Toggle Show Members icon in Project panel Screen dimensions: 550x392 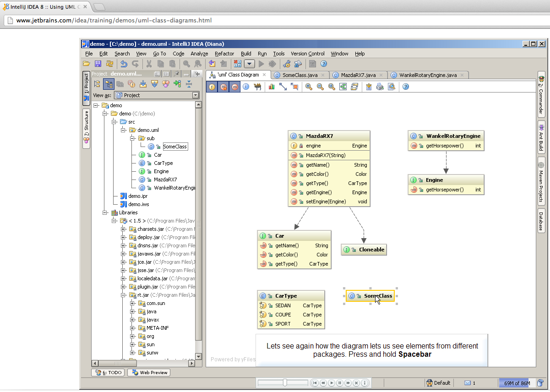point(131,84)
